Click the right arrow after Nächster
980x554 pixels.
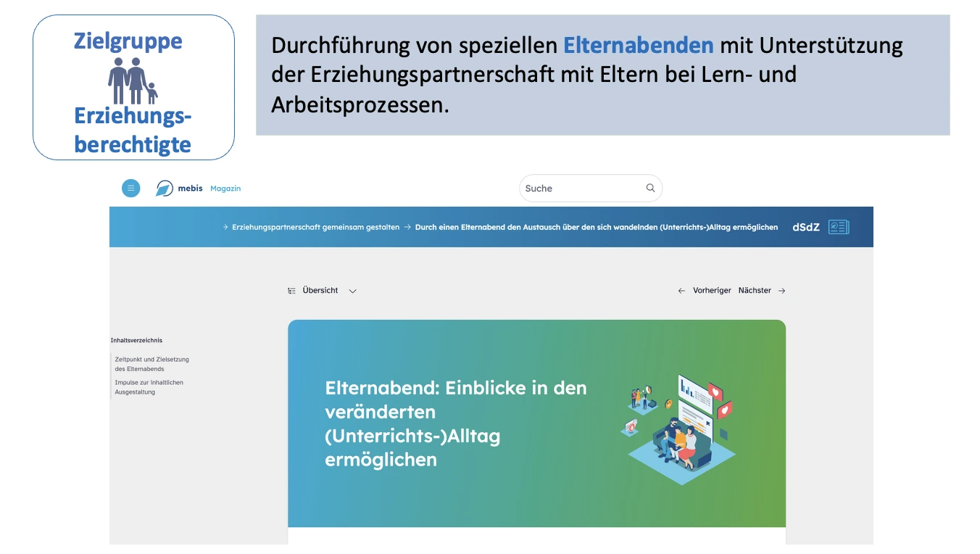[781, 291]
